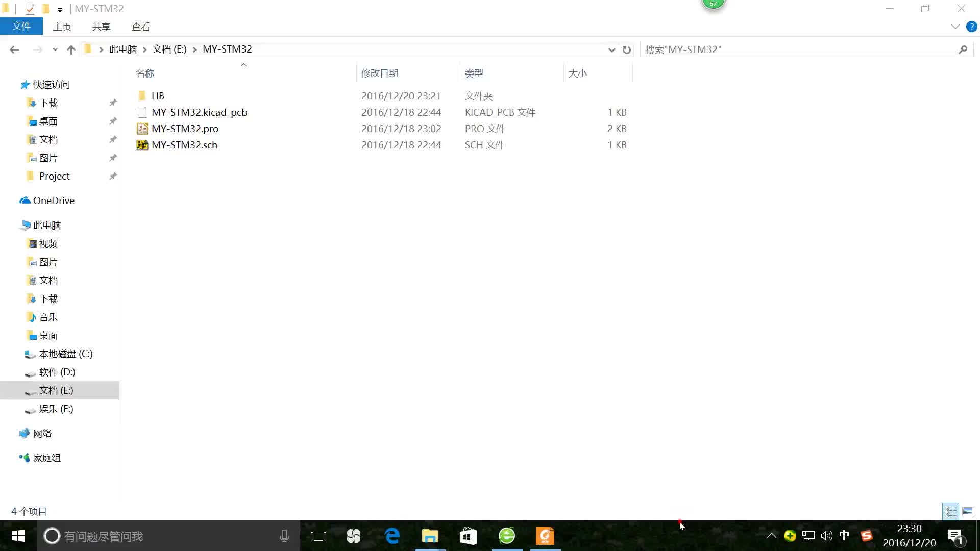Switch to large icons view layout

pos(967,511)
